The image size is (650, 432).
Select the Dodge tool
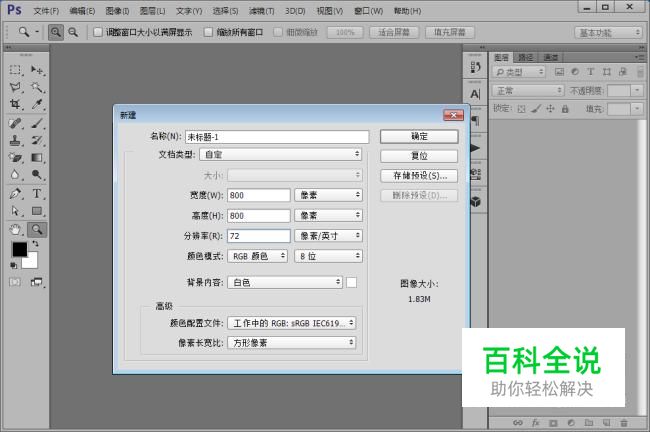pos(37,175)
